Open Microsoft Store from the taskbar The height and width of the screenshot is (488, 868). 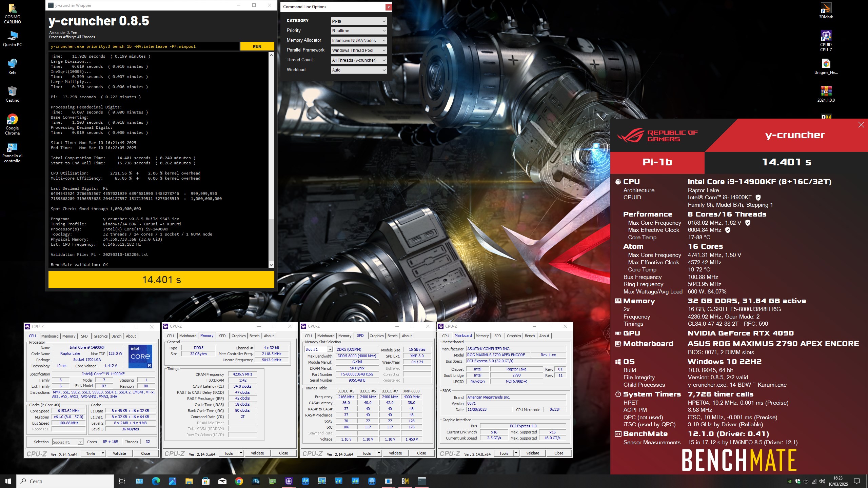[205, 481]
